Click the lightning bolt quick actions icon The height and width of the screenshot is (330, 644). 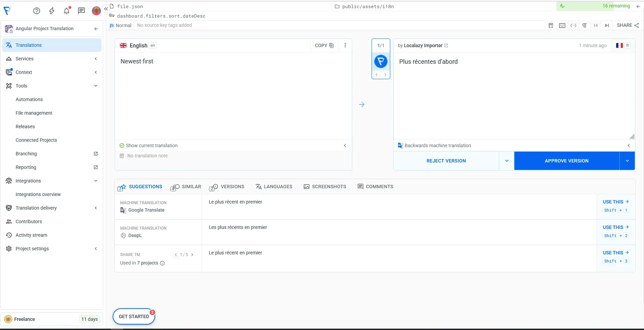point(52,11)
